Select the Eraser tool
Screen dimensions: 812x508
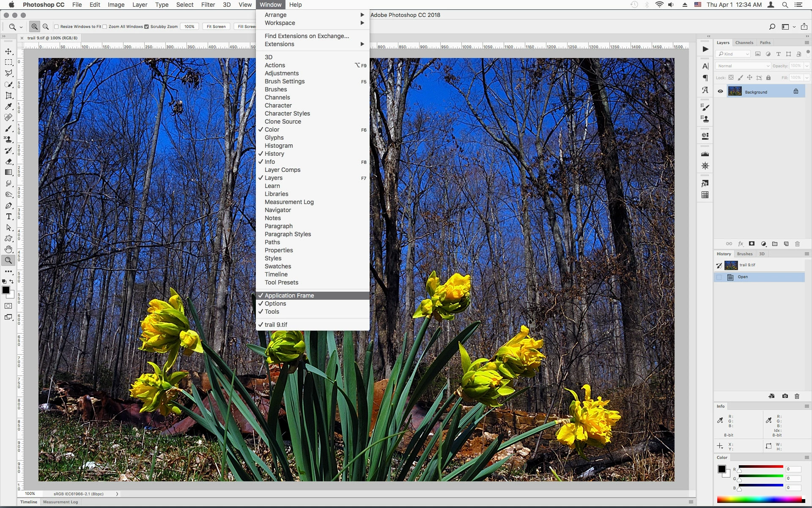[x=8, y=162]
